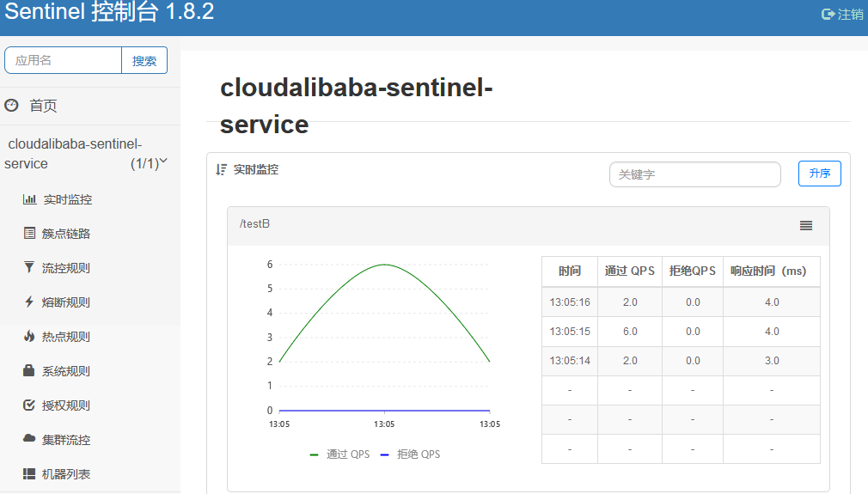Image resolution: width=868 pixels, height=494 pixels.
Task: Click the 响应时间 (ms) column header
Action: click(x=771, y=271)
